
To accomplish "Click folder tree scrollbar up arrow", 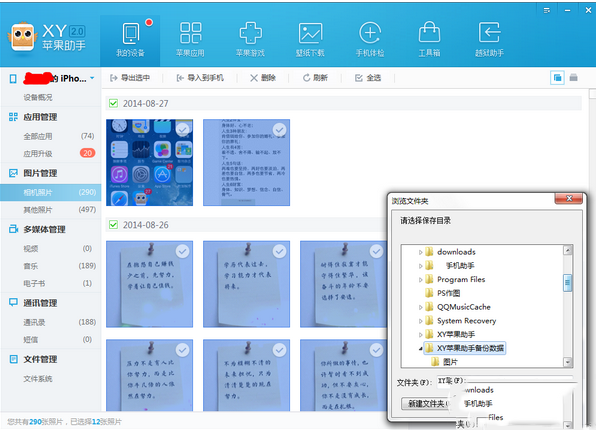I will (567, 250).
